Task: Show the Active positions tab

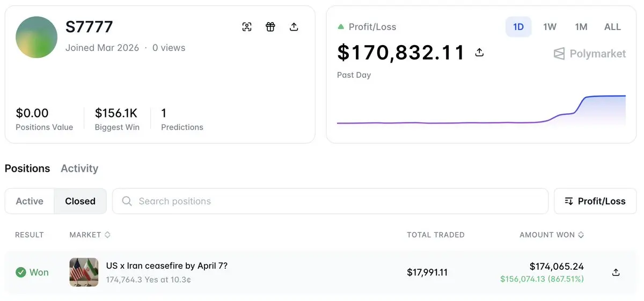Action: 30,201
